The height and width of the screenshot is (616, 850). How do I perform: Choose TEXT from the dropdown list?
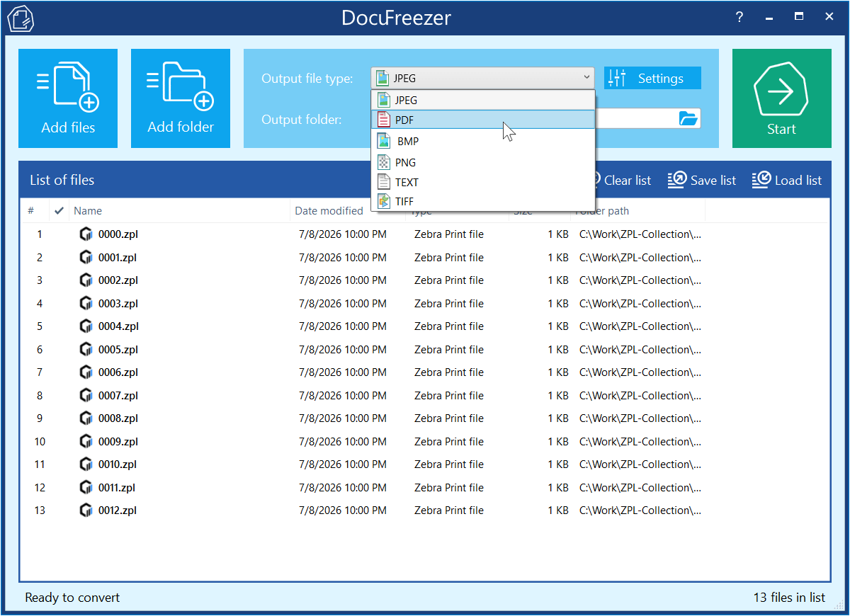coord(482,182)
